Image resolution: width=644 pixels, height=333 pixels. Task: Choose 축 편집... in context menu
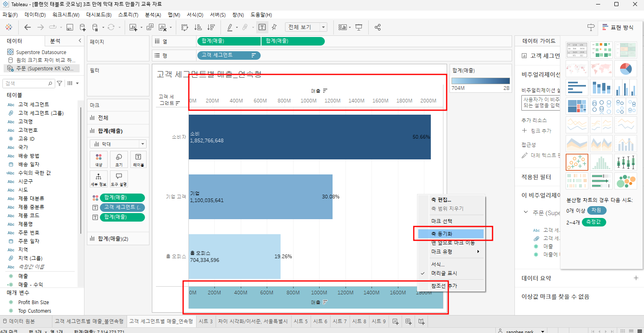pyautogui.click(x=452, y=200)
